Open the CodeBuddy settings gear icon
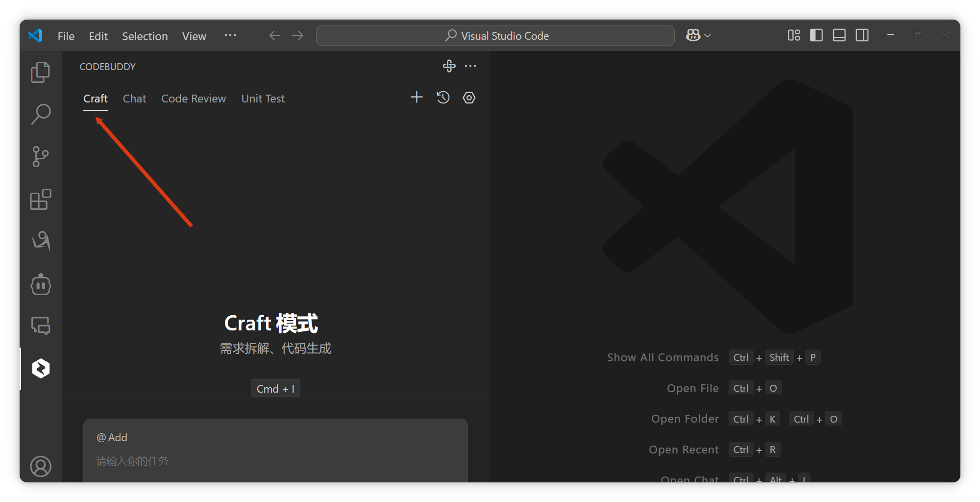The image size is (980, 502). click(468, 98)
